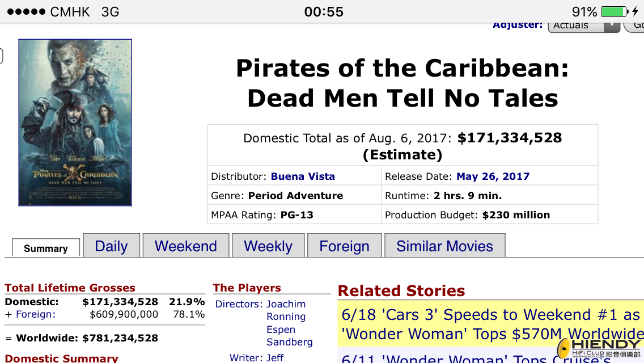The width and height of the screenshot is (644, 363).
Task: Click The Players heading
Action: pyautogui.click(x=247, y=288)
